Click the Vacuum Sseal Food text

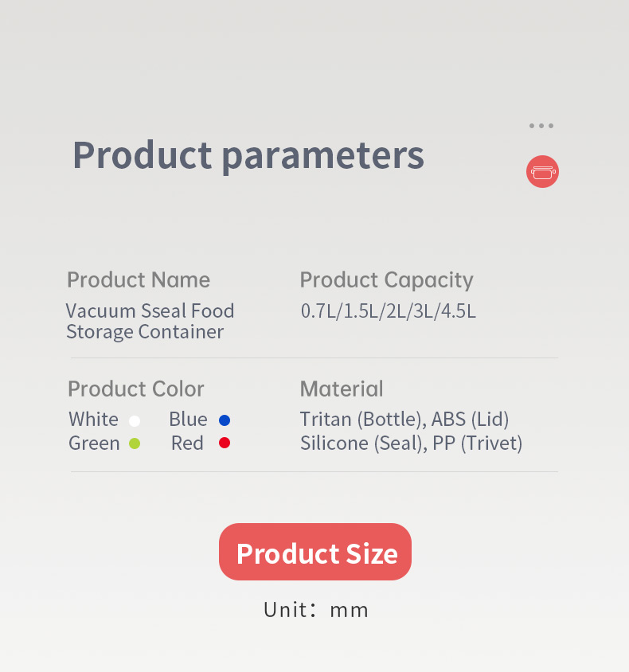[x=150, y=311]
